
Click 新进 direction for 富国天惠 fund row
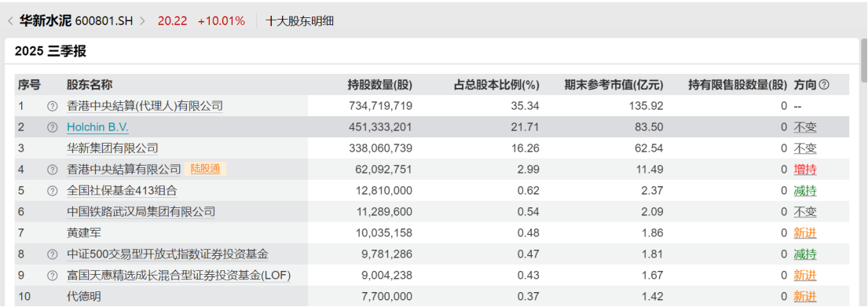point(805,276)
